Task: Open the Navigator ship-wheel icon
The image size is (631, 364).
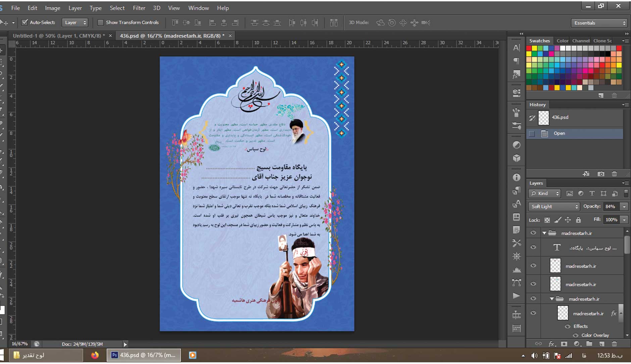Action: (x=517, y=256)
